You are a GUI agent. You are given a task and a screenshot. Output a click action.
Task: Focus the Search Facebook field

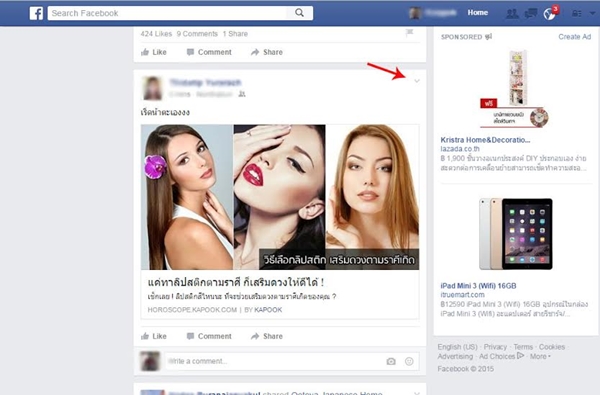pos(167,13)
